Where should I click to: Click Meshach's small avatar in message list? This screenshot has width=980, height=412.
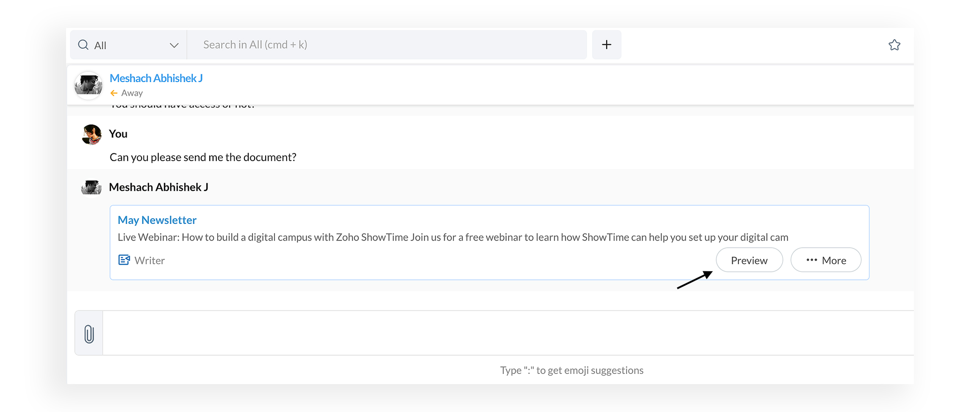[x=91, y=187]
